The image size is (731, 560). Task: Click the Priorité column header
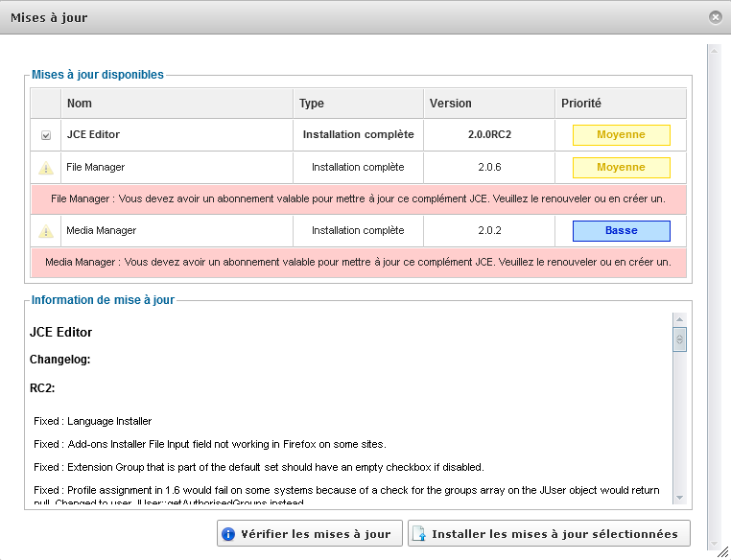[580, 104]
